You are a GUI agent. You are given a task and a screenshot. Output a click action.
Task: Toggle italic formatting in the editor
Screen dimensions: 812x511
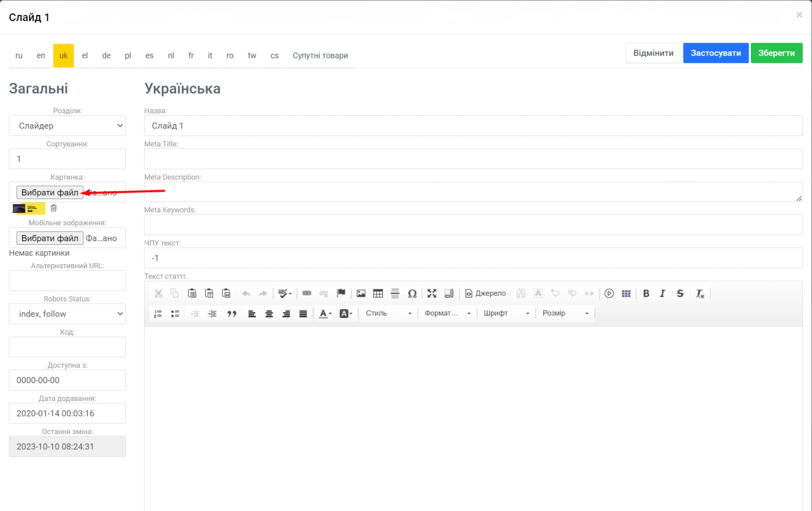(663, 293)
